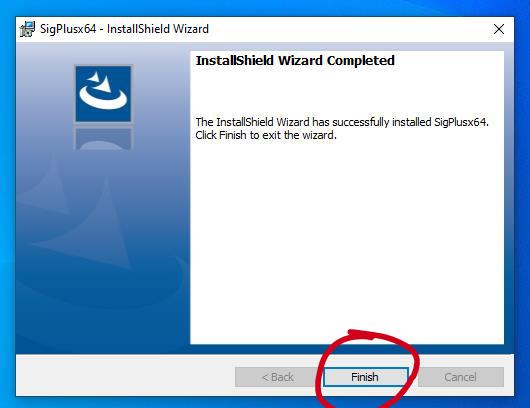The width and height of the screenshot is (530, 408).
Task: Click the grey footer bar left of Back
Action: point(125,376)
